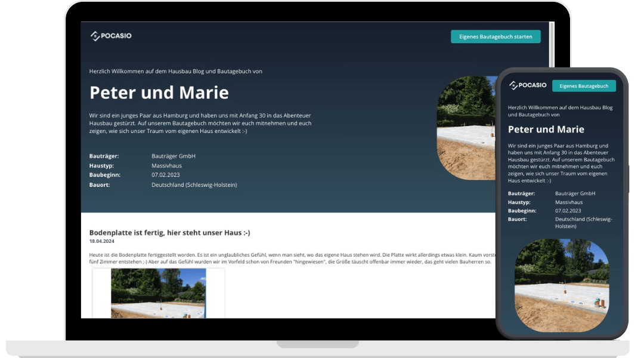Tap '07.02.2023' value on the phone
This screenshot has height=358, width=644.
point(568,211)
